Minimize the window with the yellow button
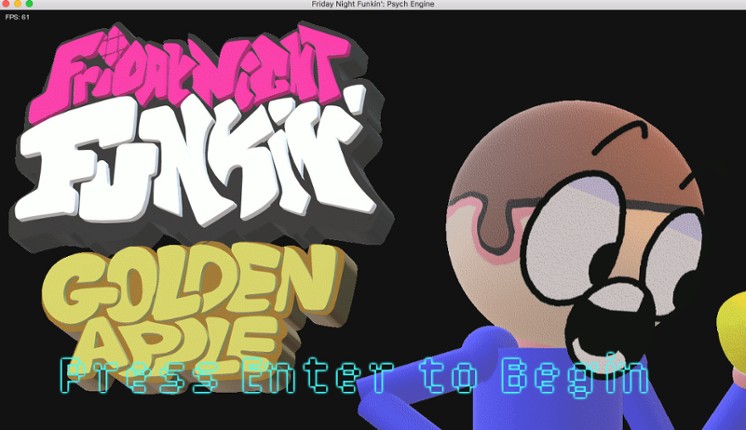Image resolution: width=746 pixels, height=430 pixels. [x=18, y=4]
